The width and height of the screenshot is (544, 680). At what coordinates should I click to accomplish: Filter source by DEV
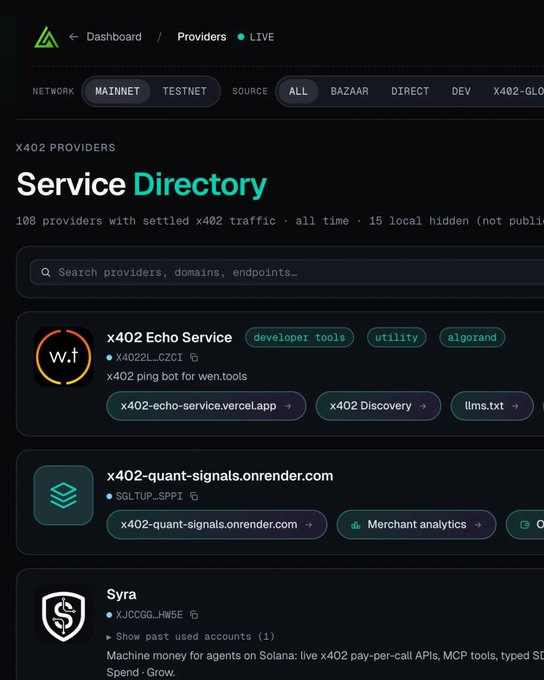[x=461, y=91]
